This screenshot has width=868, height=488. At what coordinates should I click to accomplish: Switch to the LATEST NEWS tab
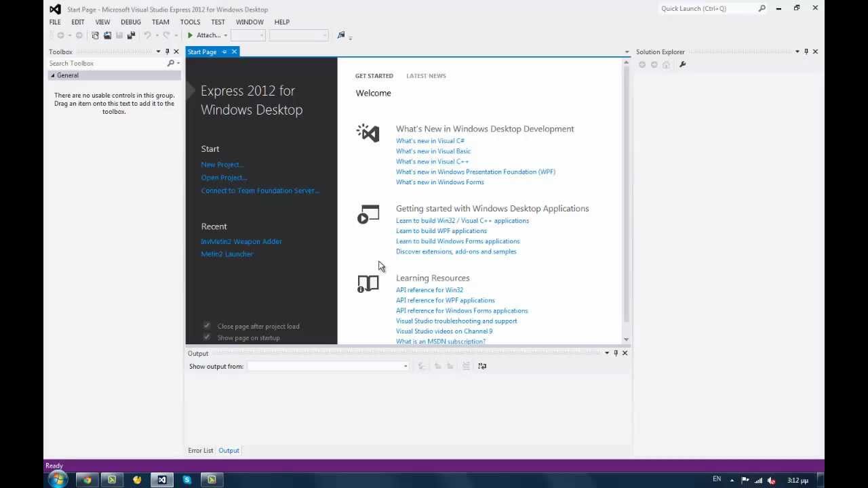coord(426,76)
